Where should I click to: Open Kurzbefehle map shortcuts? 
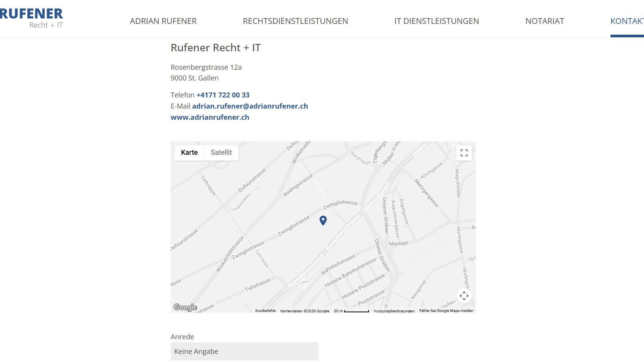click(x=265, y=310)
